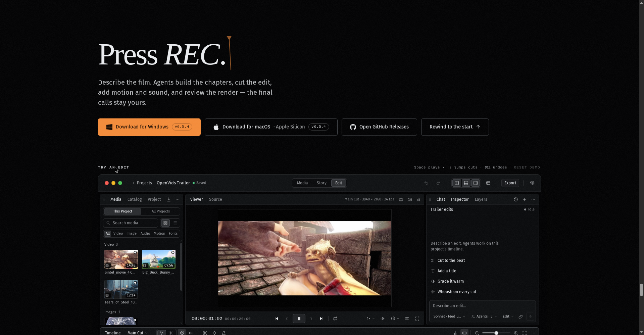Enter fullscreen viewer mode
Image resolution: width=644 pixels, height=335 pixels.
pyautogui.click(x=417, y=319)
